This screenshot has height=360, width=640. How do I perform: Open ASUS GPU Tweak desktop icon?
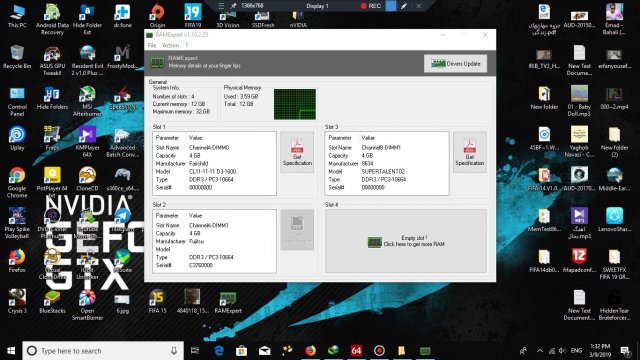click(52, 60)
